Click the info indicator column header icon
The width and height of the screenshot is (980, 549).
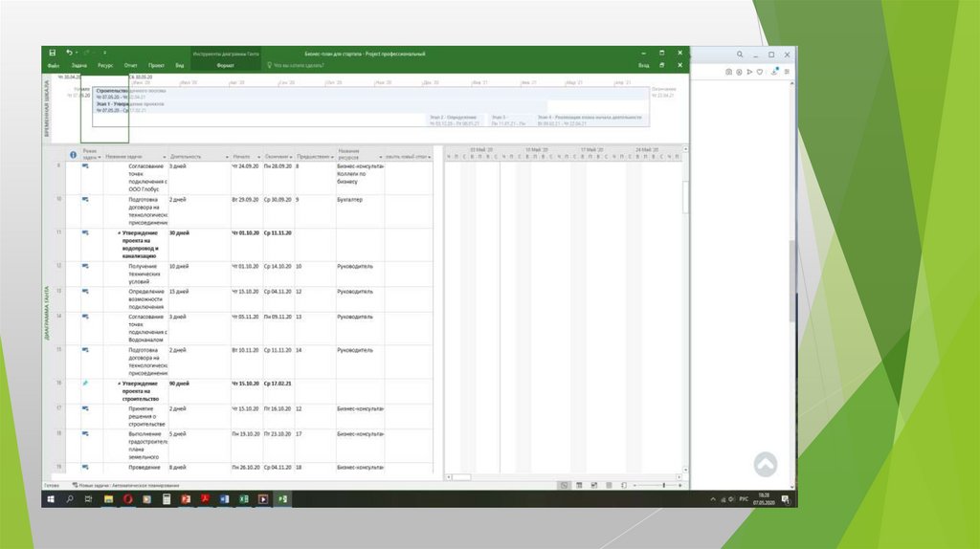pyautogui.click(x=74, y=154)
